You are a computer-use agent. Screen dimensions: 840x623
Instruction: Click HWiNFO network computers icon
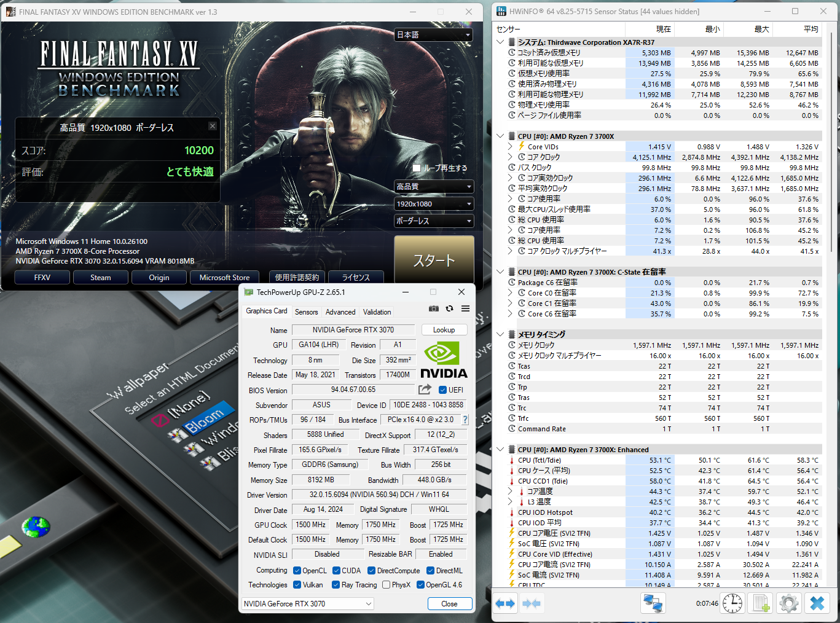point(653,603)
